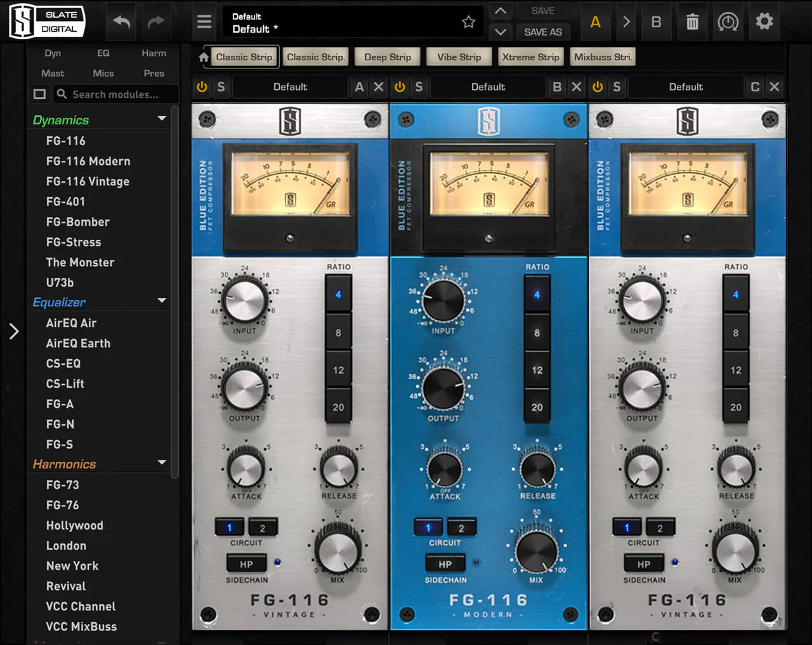
Task: Collapse the Dynamics category
Action: [x=162, y=119]
